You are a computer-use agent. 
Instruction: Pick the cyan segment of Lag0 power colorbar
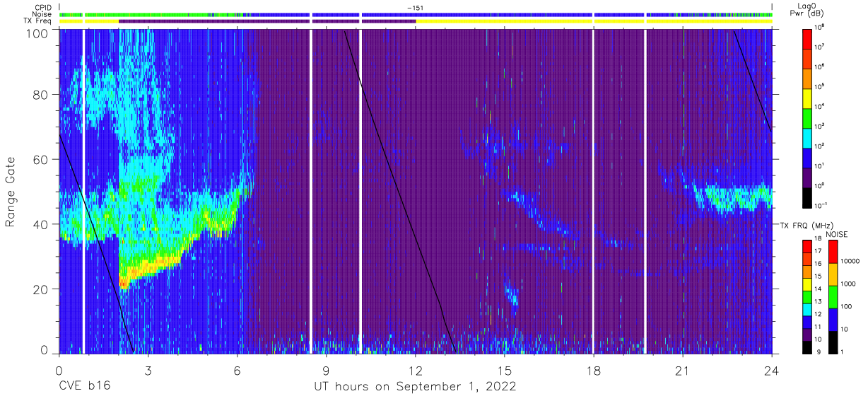808,136
